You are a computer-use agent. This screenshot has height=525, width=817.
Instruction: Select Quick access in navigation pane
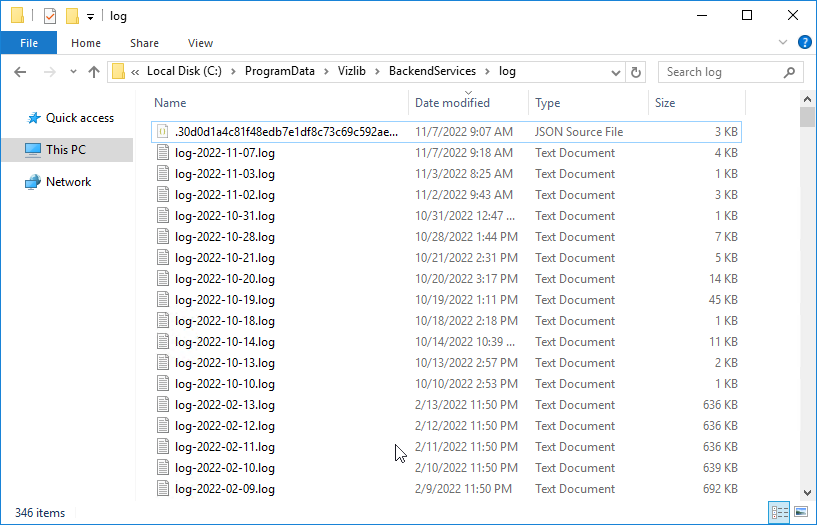tap(80, 118)
